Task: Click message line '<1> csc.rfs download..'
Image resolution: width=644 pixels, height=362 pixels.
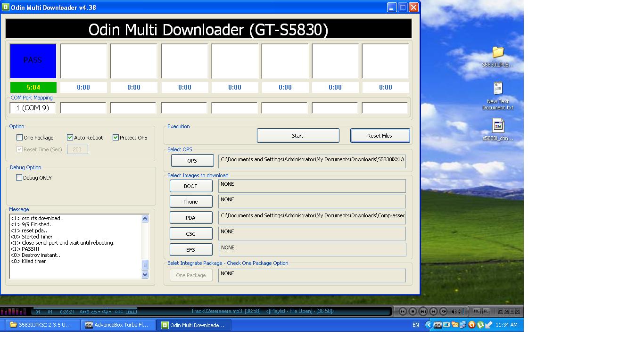Action: pyautogui.click(x=37, y=218)
